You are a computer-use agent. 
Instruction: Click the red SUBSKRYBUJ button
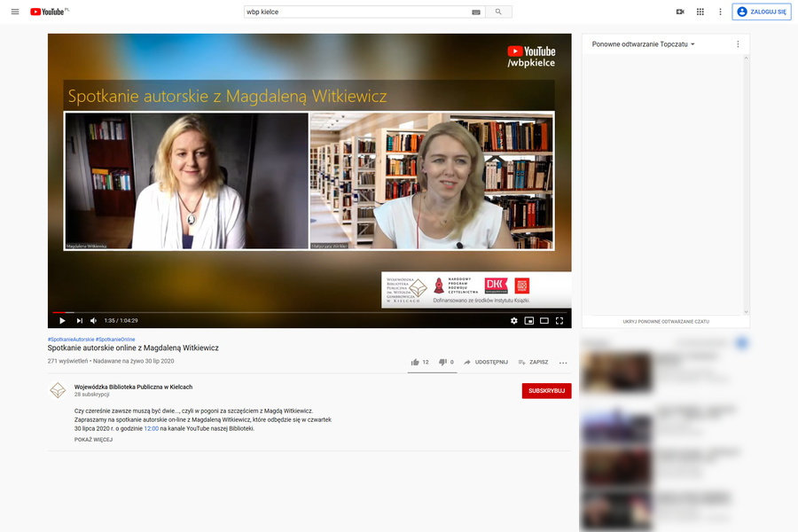pyautogui.click(x=546, y=391)
